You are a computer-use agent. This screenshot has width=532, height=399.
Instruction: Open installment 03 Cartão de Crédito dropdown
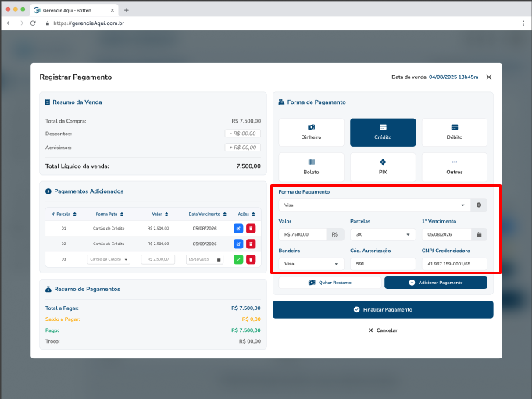click(109, 259)
